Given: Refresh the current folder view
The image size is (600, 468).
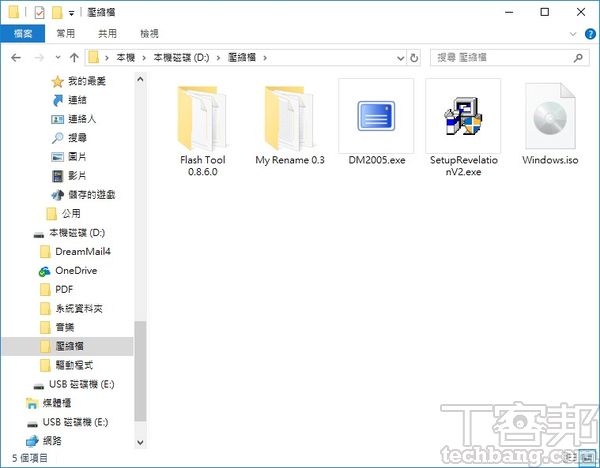Looking at the screenshot, I should point(414,58).
